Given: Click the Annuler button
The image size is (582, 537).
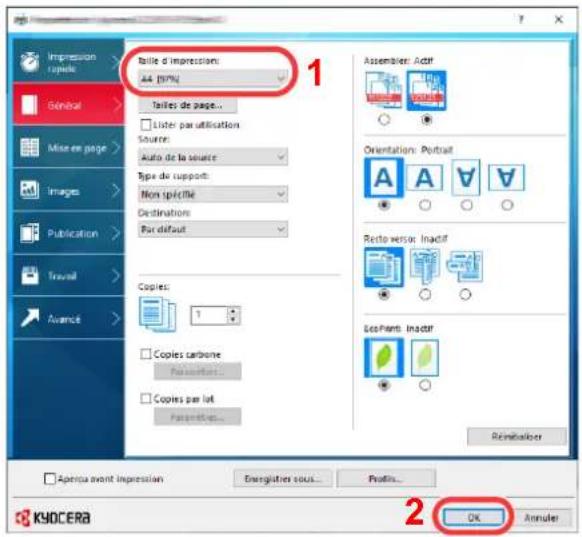Looking at the screenshot, I should (542, 517).
